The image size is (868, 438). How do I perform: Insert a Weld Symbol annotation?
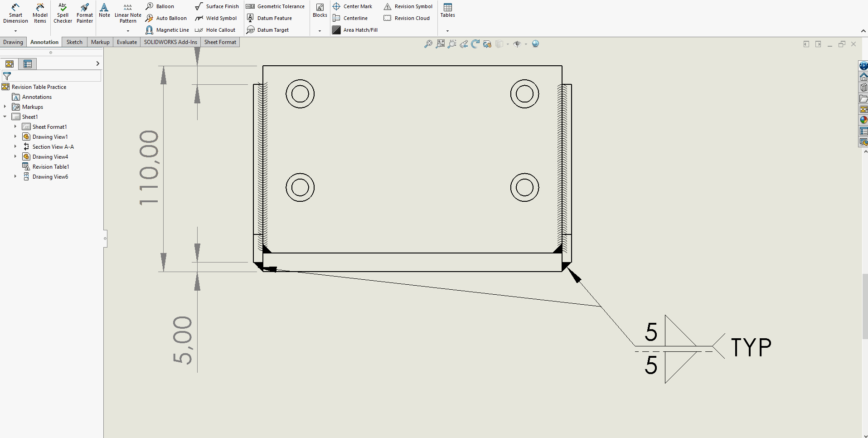pos(216,18)
